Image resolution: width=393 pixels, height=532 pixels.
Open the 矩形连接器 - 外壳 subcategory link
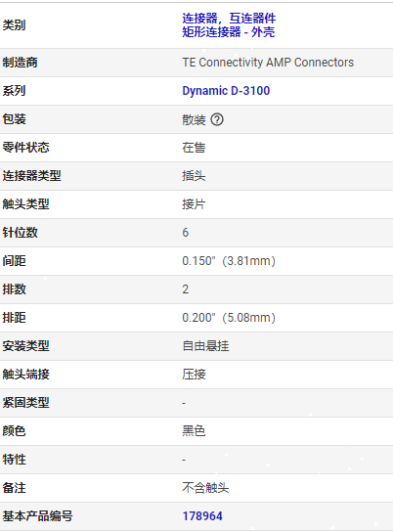[x=228, y=32]
